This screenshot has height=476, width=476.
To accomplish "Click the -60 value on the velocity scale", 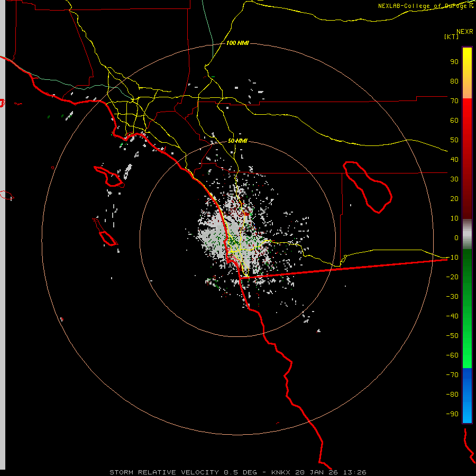I will [452, 355].
